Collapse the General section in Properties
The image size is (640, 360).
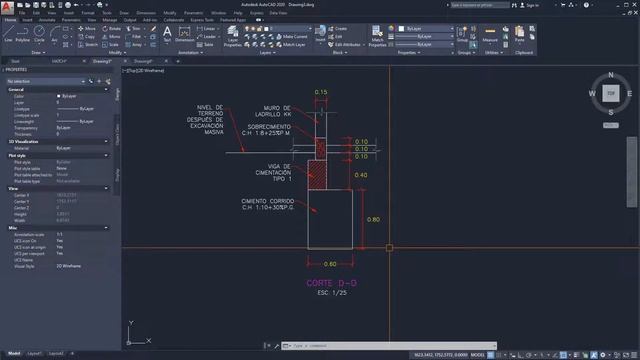pyautogui.click(x=106, y=89)
